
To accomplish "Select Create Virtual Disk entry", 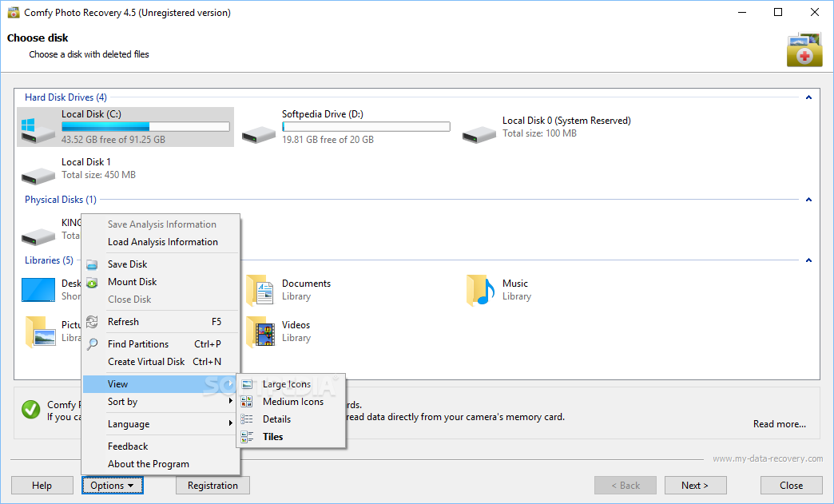I will tap(161, 362).
